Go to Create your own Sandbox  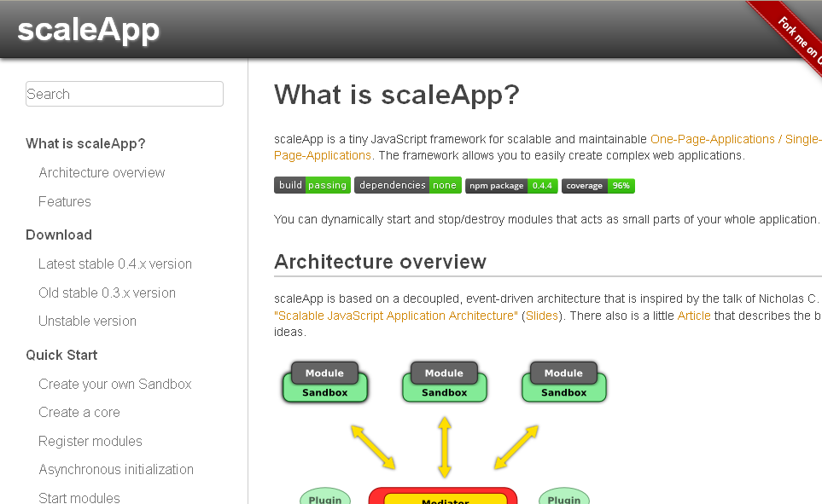[x=115, y=384]
